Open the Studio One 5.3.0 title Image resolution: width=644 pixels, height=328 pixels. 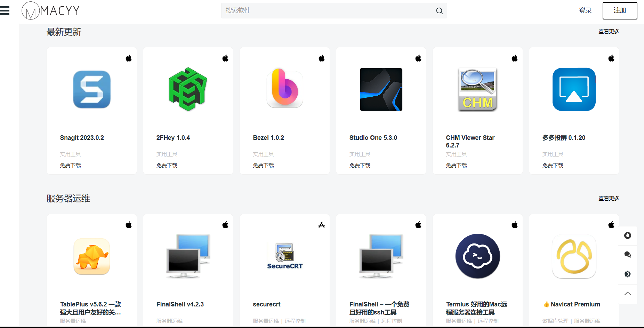(x=373, y=138)
